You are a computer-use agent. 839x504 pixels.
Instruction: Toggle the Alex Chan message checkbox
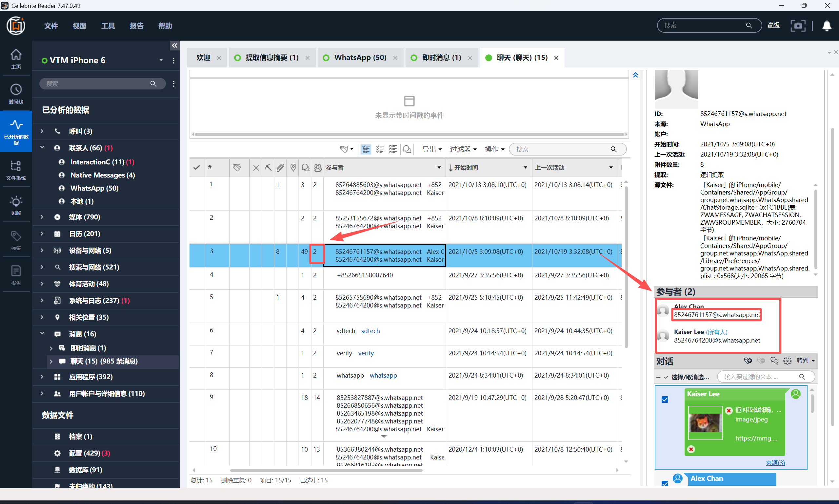(x=665, y=483)
